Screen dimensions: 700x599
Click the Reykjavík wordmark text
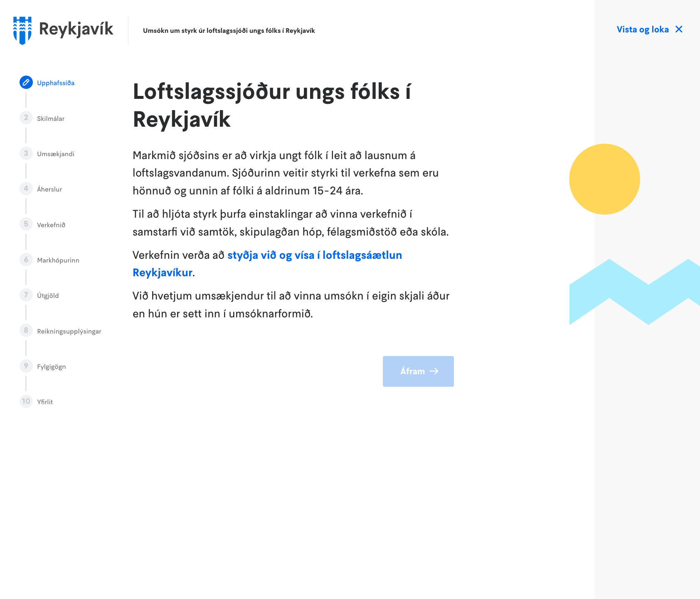click(x=76, y=29)
